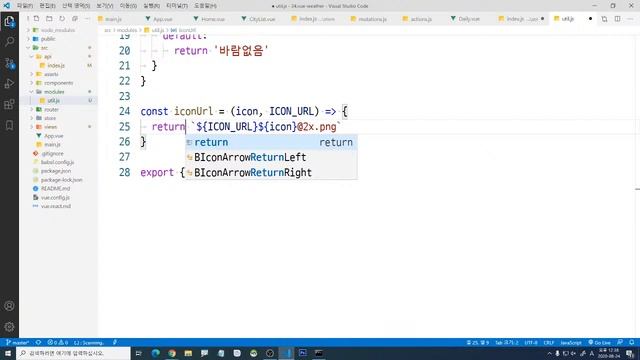Open feedback icon in status bar

click(620, 342)
